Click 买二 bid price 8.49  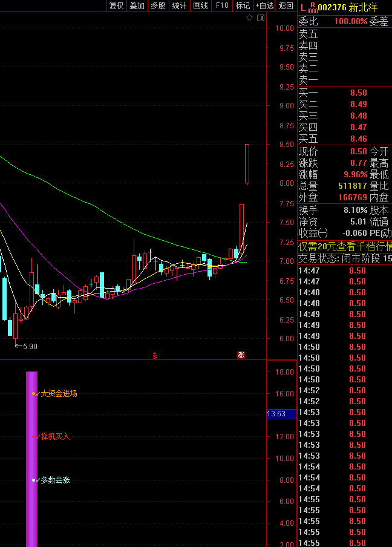[359, 104]
